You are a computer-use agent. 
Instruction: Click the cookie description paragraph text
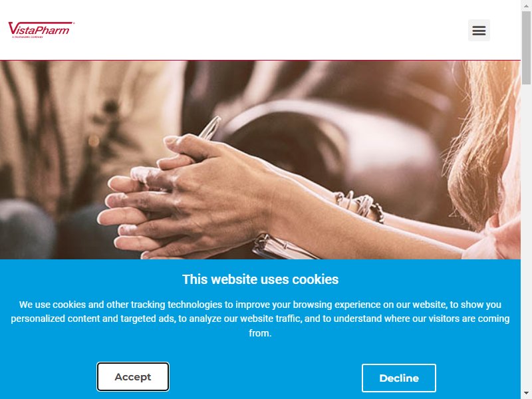pyautogui.click(x=260, y=319)
